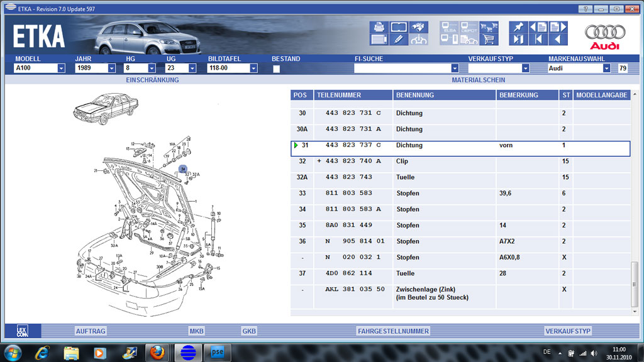Open Firefox from the Windows taskbar
Image resolution: width=644 pixels, height=362 pixels.
pyautogui.click(x=157, y=352)
